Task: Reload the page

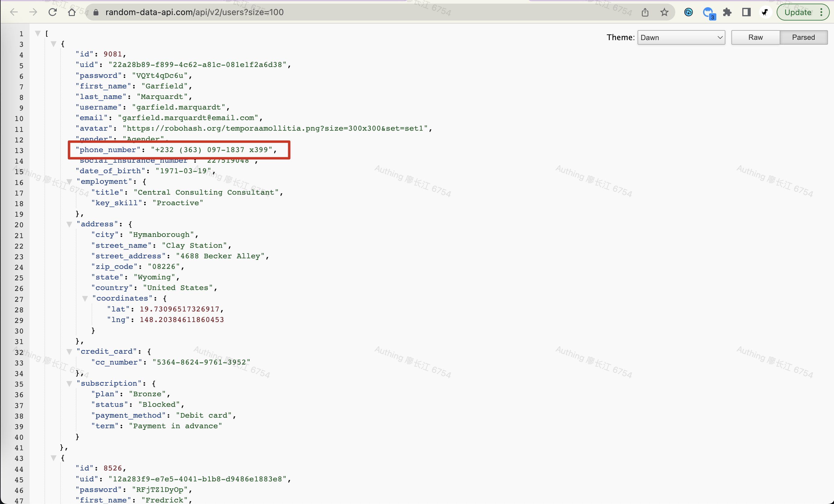Action: coord(53,12)
